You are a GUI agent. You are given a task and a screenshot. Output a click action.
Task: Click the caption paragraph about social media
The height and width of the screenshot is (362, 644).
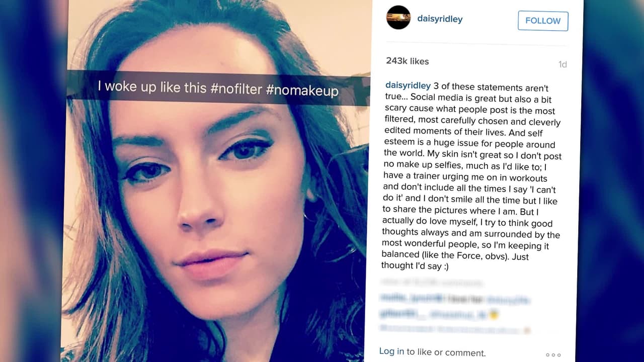click(471, 176)
